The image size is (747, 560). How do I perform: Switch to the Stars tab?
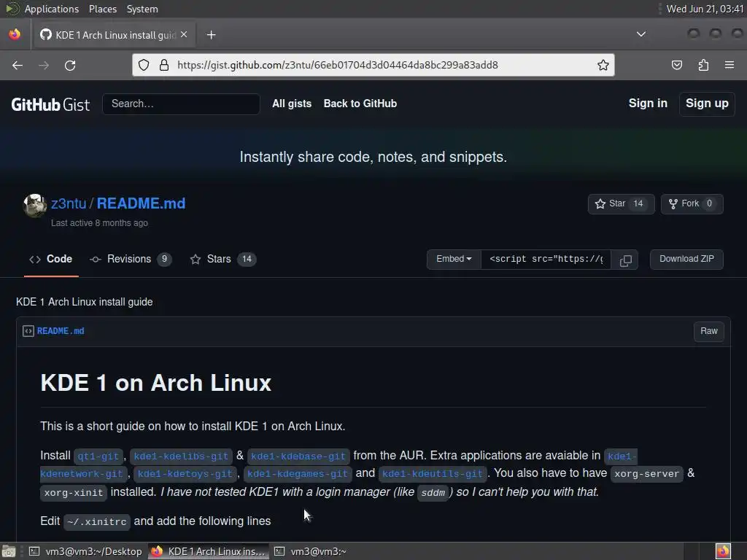[222, 259]
